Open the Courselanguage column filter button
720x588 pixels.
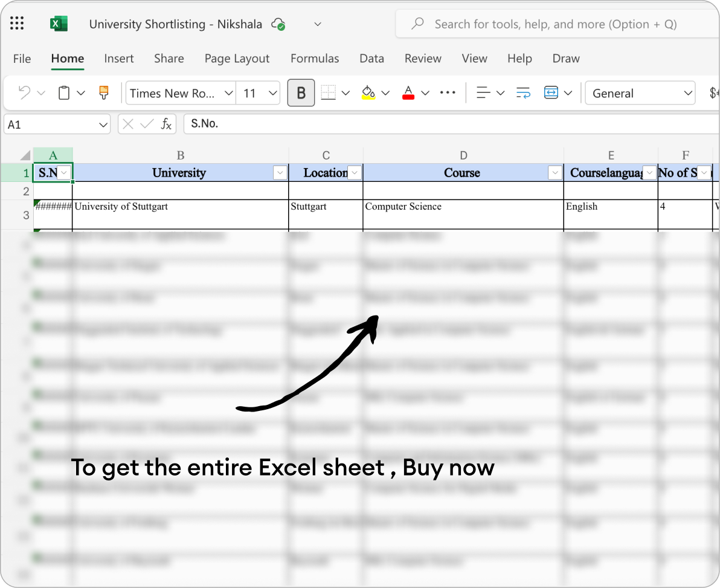point(649,173)
